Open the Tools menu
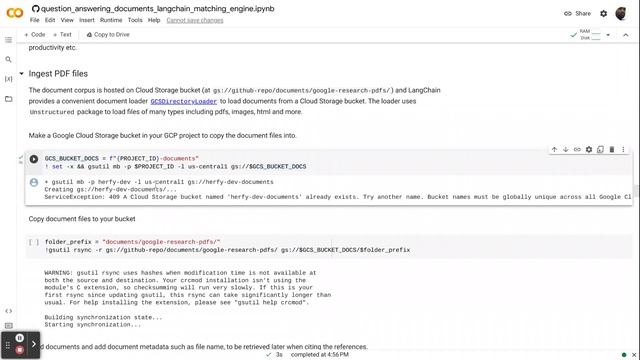Screen dimensions: 640x360 coord(135,20)
